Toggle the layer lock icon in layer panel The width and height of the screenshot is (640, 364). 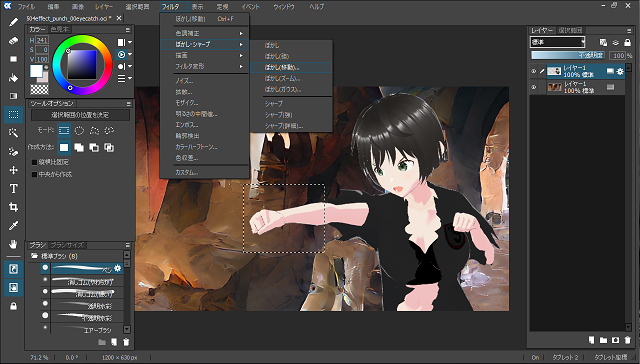click(x=628, y=42)
